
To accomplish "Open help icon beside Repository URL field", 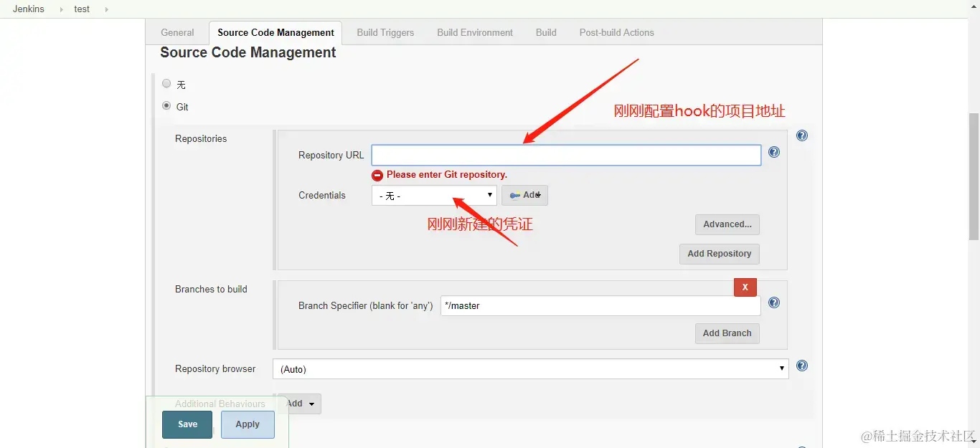I will (x=774, y=152).
